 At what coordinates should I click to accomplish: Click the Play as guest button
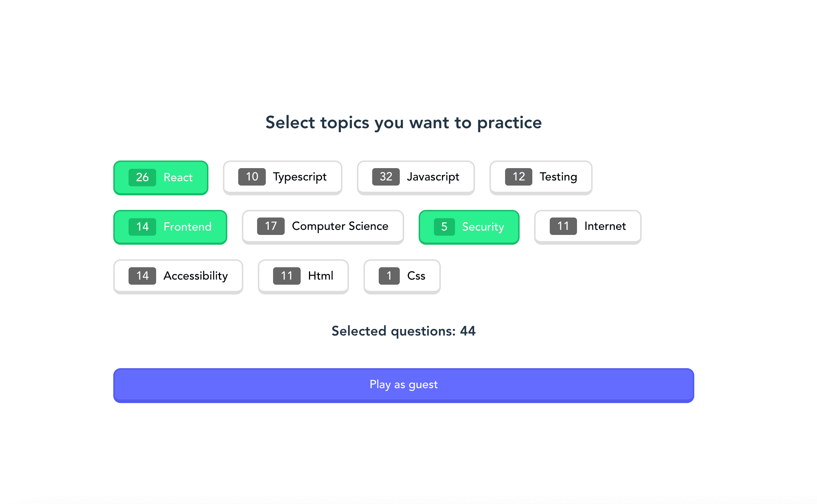point(404,385)
